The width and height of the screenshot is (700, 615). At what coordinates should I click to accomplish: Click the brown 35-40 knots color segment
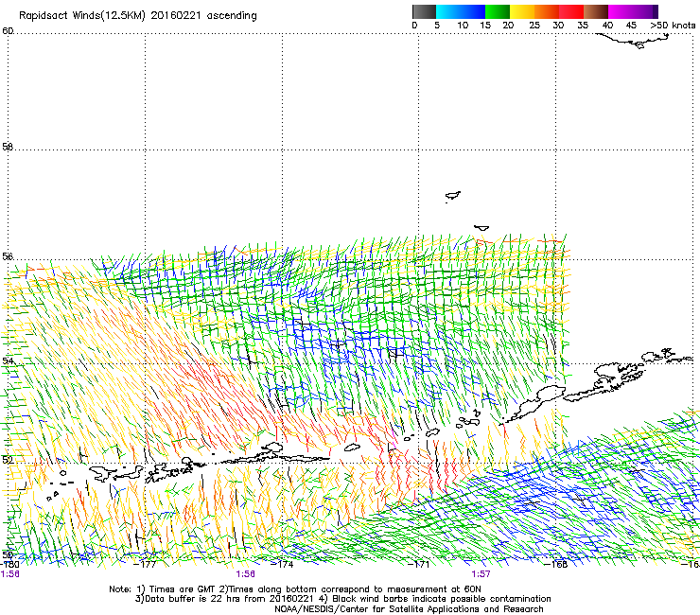tap(596, 11)
